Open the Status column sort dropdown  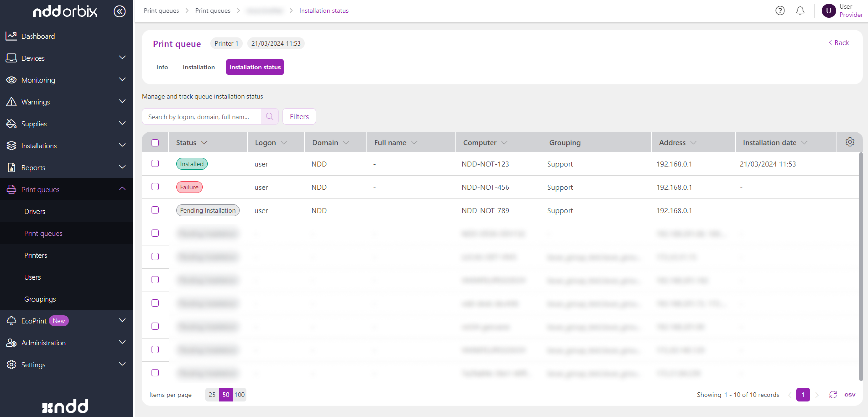point(204,143)
